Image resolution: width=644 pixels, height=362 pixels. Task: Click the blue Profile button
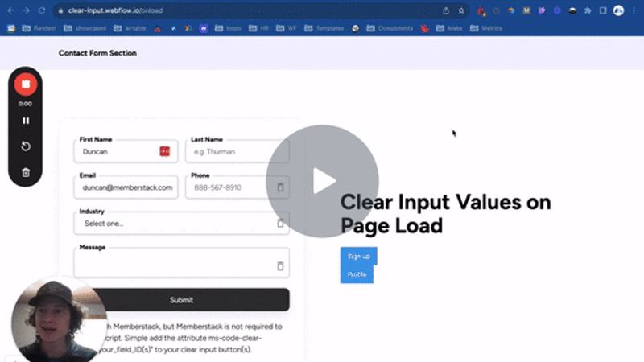357,274
